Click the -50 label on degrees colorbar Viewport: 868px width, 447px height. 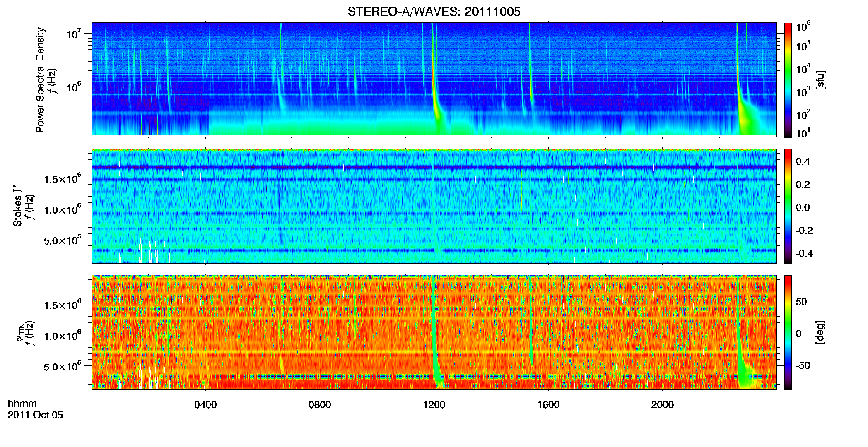803,366
